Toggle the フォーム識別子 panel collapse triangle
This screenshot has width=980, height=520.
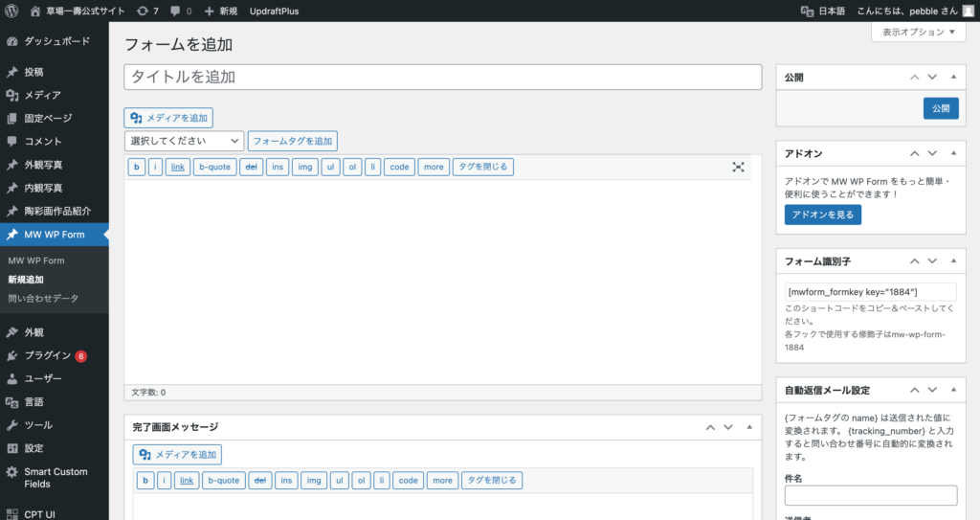[x=953, y=260]
